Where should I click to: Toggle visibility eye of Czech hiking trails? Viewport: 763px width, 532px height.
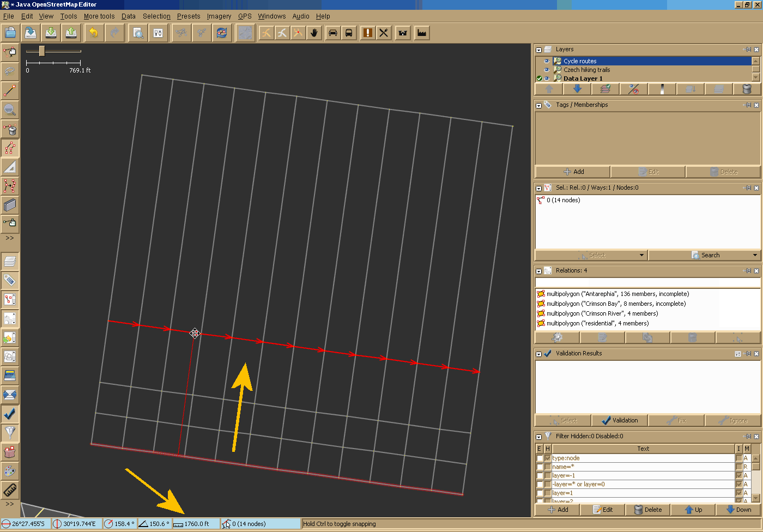(547, 70)
